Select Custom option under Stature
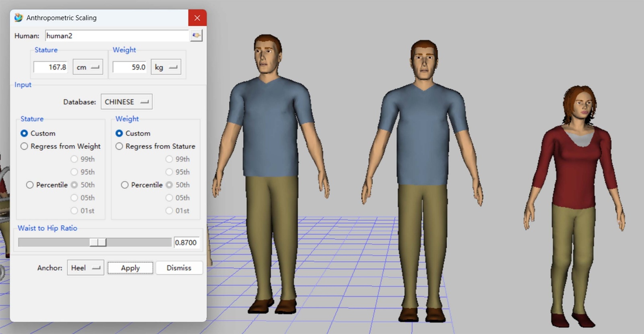644x334 pixels. (25, 133)
